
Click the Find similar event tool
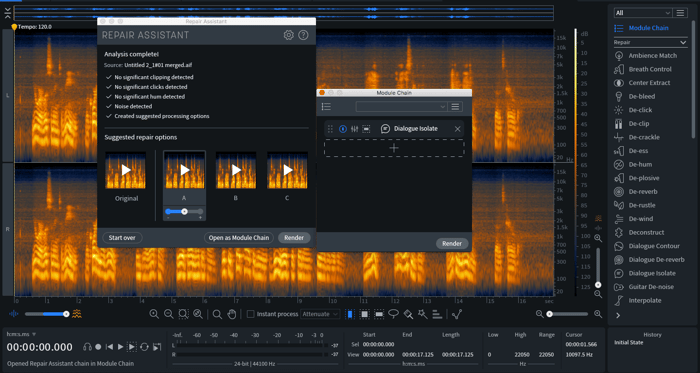(x=457, y=314)
